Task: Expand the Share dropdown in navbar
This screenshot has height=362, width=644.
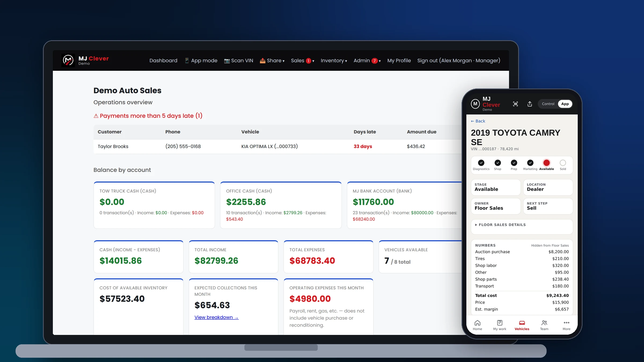Action: 272,61
